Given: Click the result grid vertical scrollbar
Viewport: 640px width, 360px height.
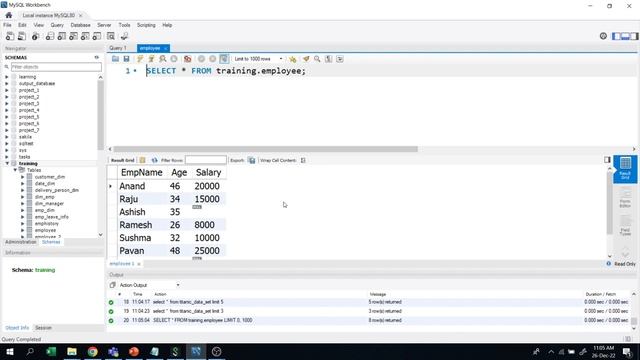Looking at the screenshot, I should coord(609,203).
